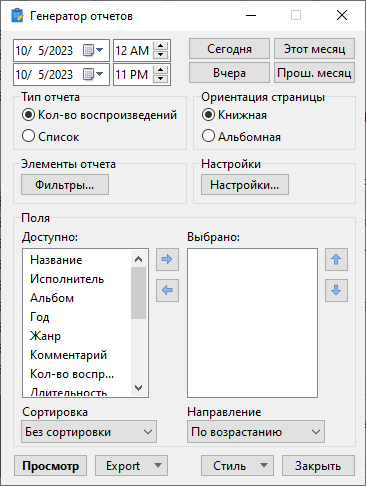Viewport: 366px width, 486px height.
Task: Move selected field up with up arrow
Action: pyautogui.click(x=336, y=259)
